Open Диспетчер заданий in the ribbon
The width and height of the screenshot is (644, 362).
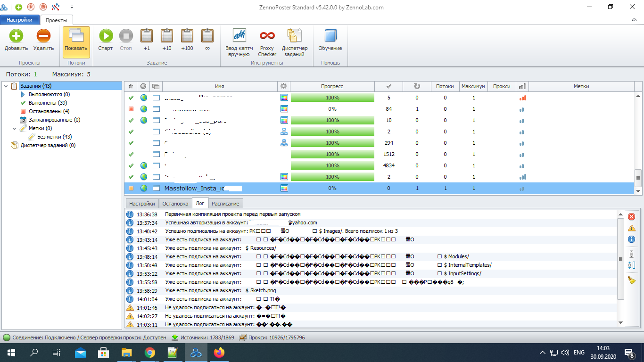point(295,42)
